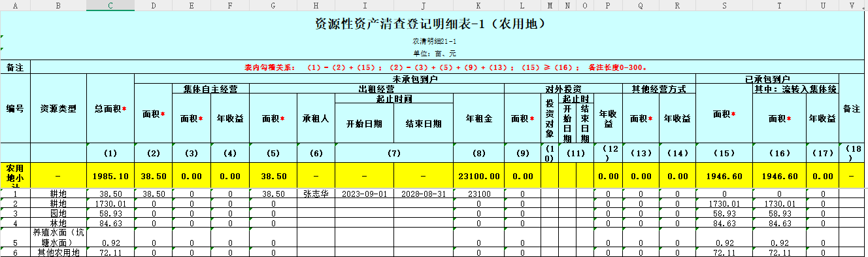Select the 年租金 column header cell

(x=478, y=118)
